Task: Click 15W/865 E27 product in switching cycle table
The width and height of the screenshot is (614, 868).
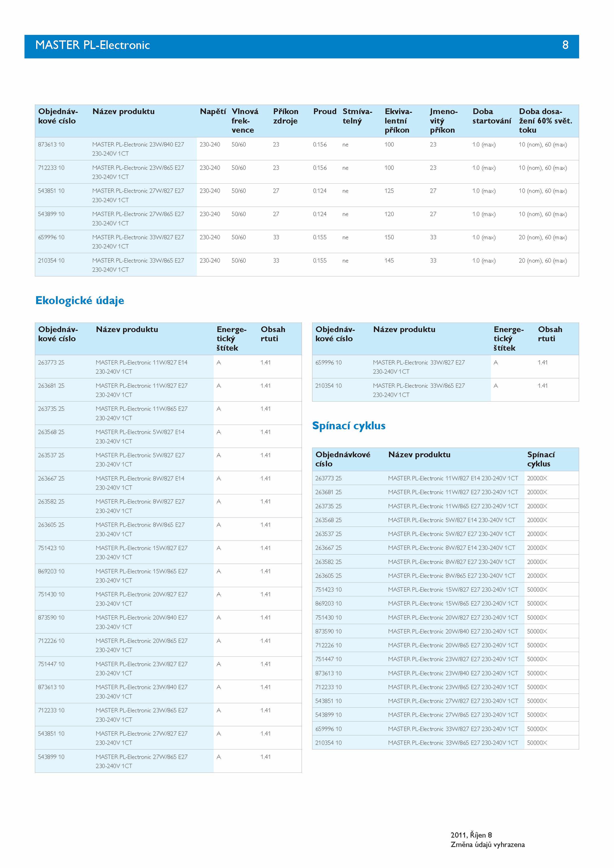Action: click(x=453, y=603)
